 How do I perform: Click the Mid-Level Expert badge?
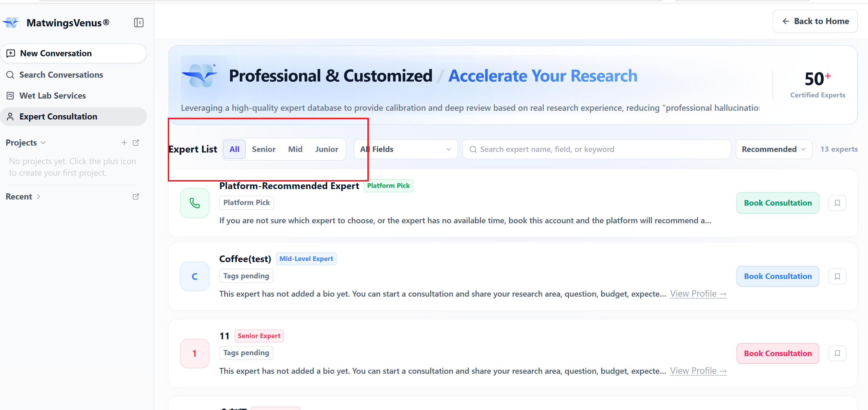click(306, 259)
